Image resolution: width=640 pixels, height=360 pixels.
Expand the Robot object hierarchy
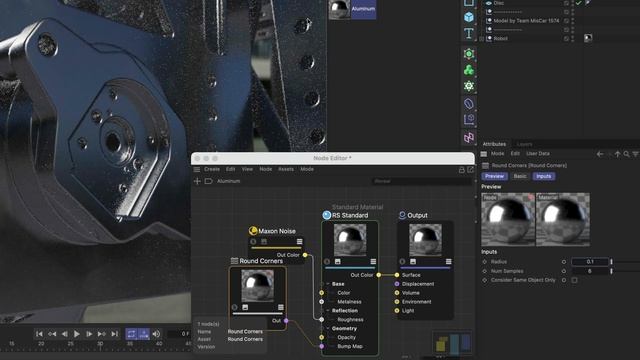tap(482, 39)
